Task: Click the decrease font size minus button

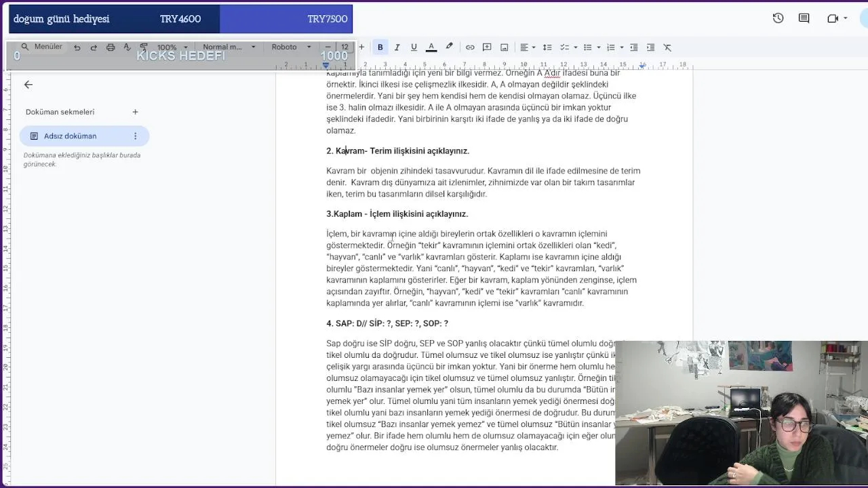Action: click(328, 47)
